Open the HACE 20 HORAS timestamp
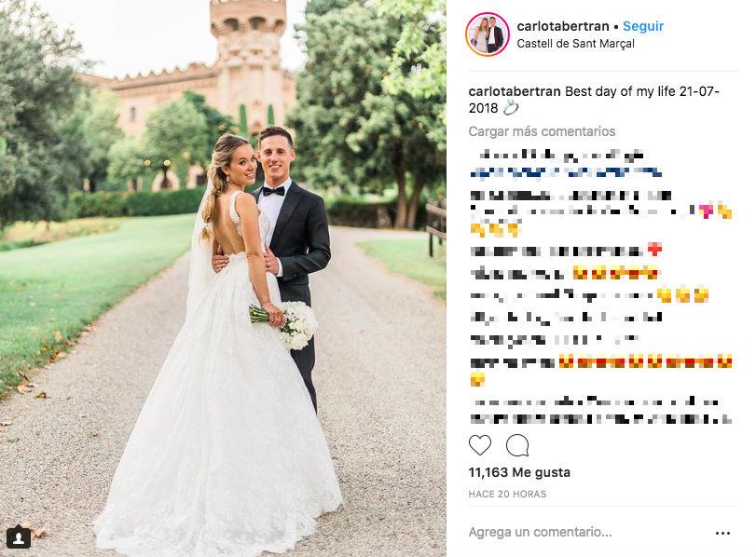The height and width of the screenshot is (557, 756). point(507,494)
